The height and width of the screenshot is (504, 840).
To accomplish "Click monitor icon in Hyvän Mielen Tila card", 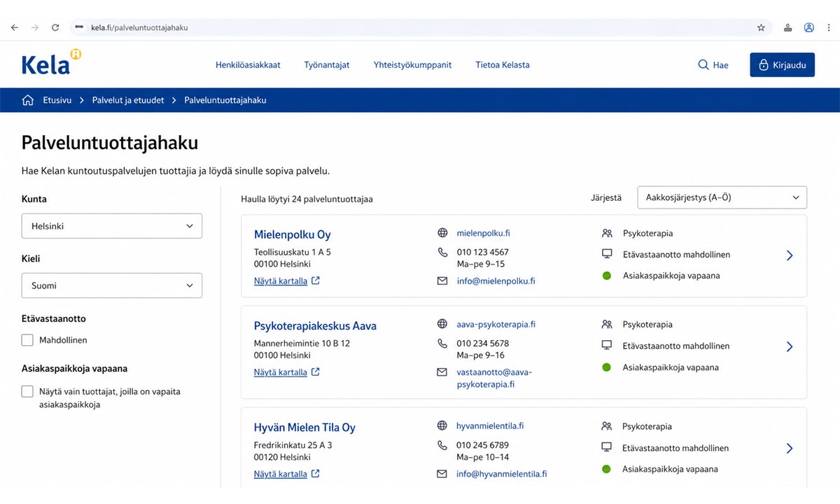I will click(607, 448).
